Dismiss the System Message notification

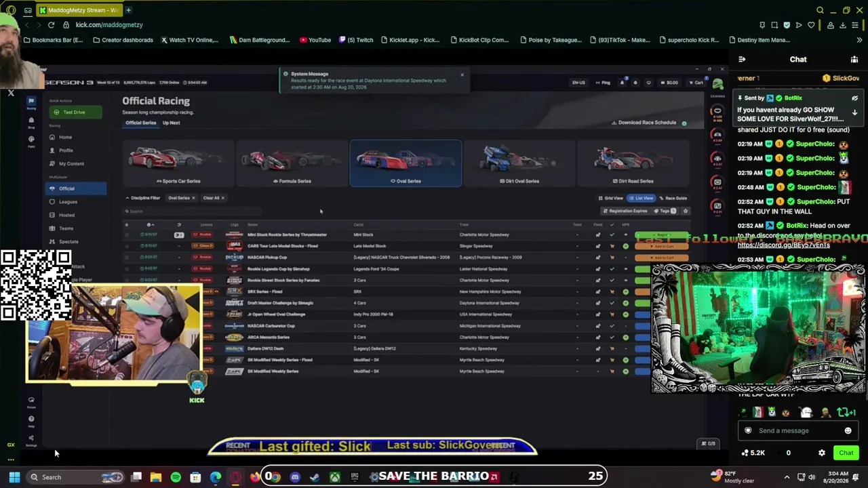point(462,75)
